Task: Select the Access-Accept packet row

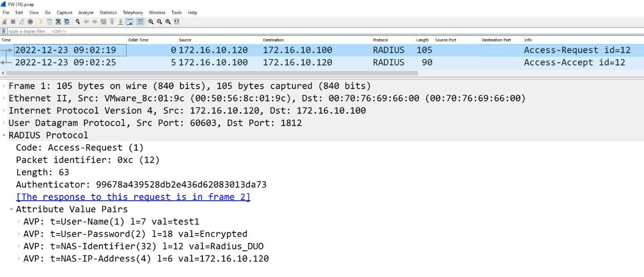Action: [x=322, y=62]
